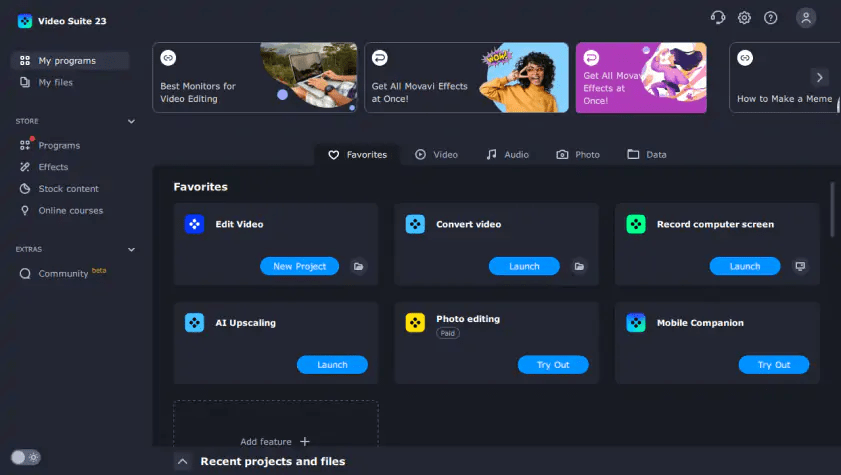Switch to the Photo tab

pos(578,154)
